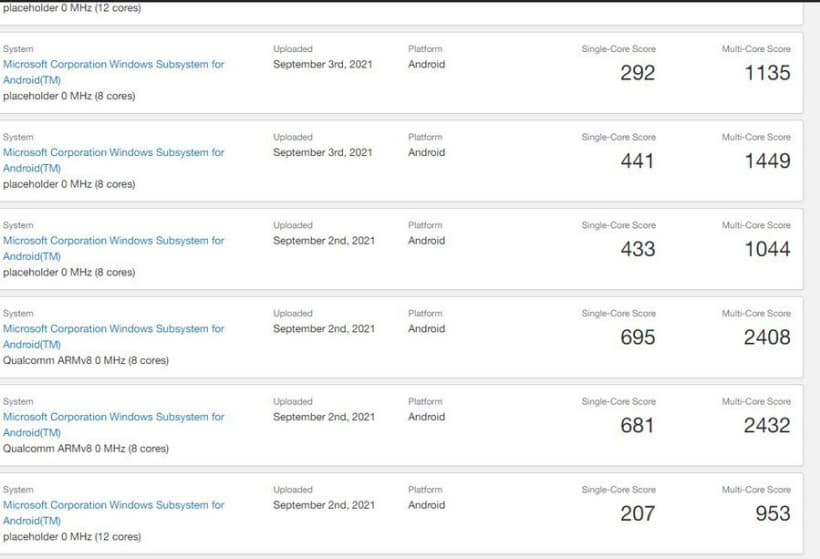The image size is (820, 559).
Task: Click the multi-core score 1044
Action: coord(767,249)
